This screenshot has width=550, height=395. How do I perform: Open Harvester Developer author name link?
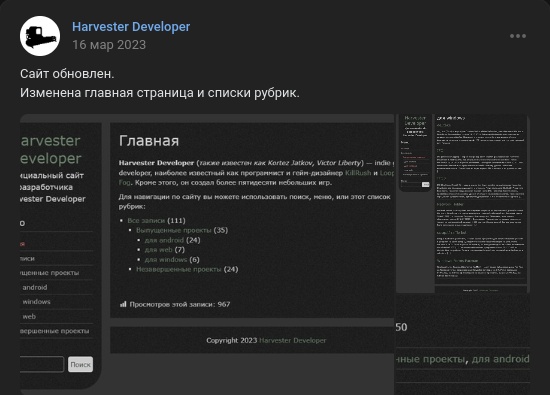131,27
